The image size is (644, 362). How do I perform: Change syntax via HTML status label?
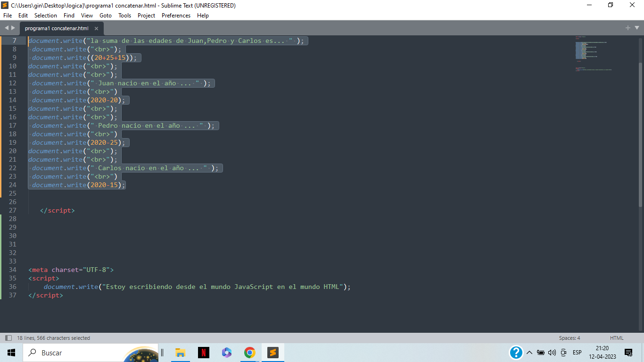click(617, 338)
